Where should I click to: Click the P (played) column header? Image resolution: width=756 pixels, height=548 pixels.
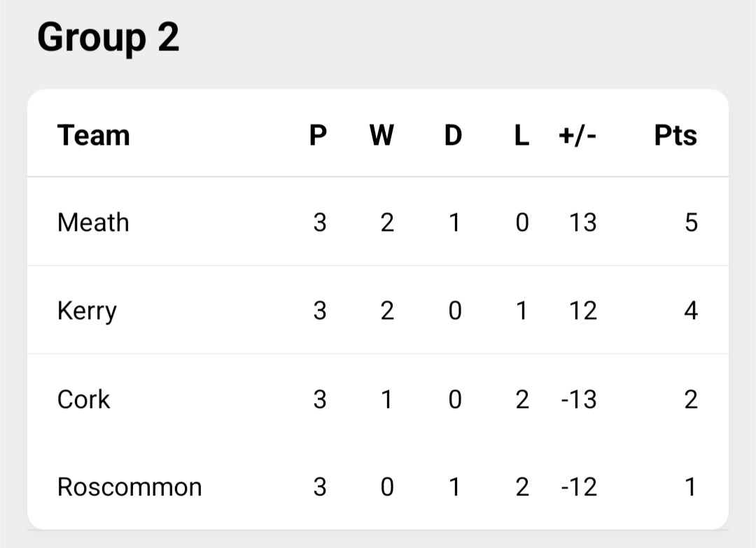318,135
